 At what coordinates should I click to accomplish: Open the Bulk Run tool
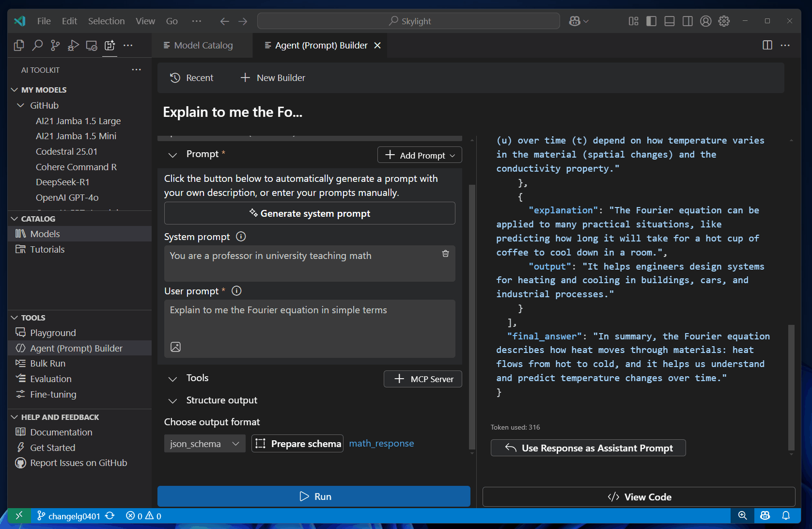click(x=47, y=363)
